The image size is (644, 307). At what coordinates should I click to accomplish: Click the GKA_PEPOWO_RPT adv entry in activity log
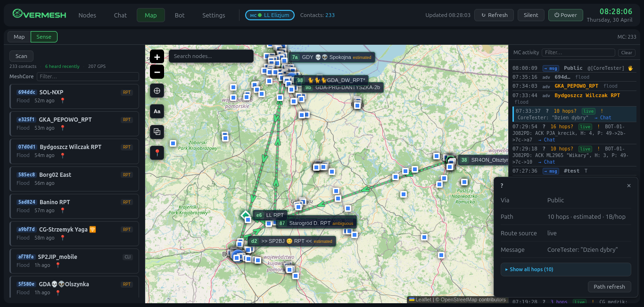tap(574, 86)
